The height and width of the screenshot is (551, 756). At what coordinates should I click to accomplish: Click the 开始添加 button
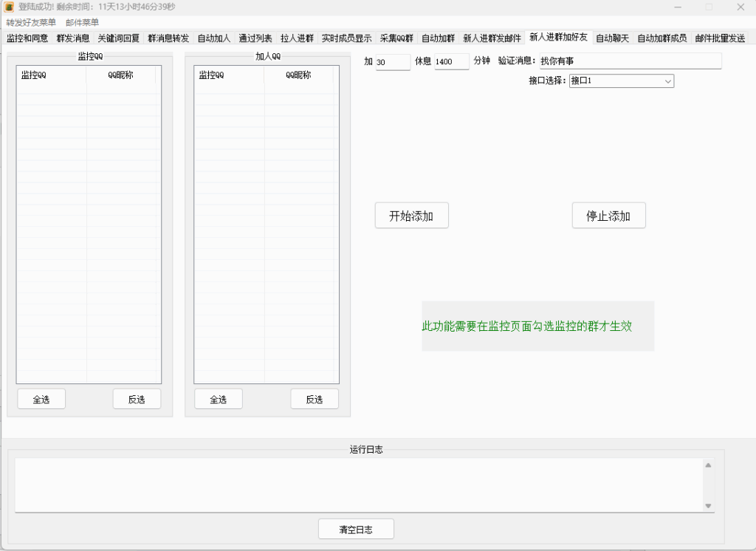tap(412, 215)
